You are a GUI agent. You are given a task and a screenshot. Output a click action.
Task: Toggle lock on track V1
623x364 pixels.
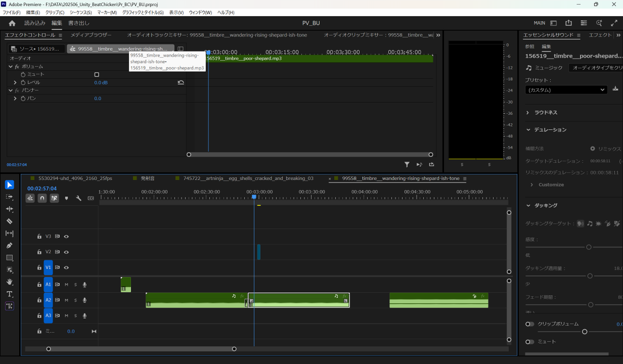coord(39,268)
